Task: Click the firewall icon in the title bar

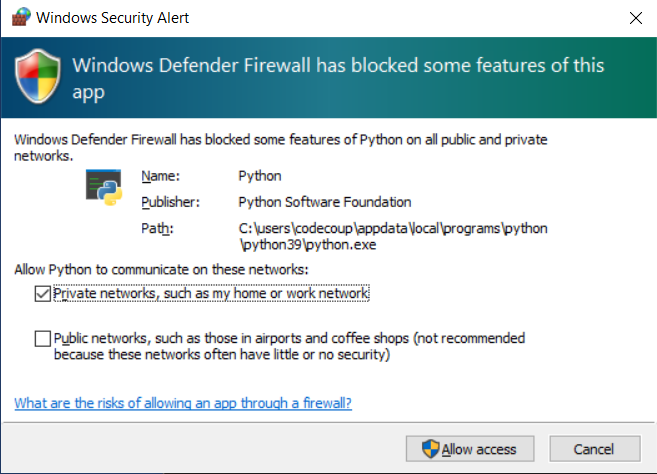Action: [x=20, y=17]
